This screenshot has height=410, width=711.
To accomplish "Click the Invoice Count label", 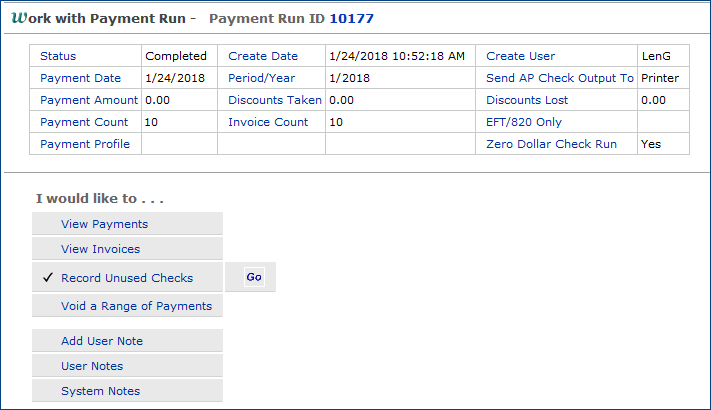I will [x=268, y=122].
